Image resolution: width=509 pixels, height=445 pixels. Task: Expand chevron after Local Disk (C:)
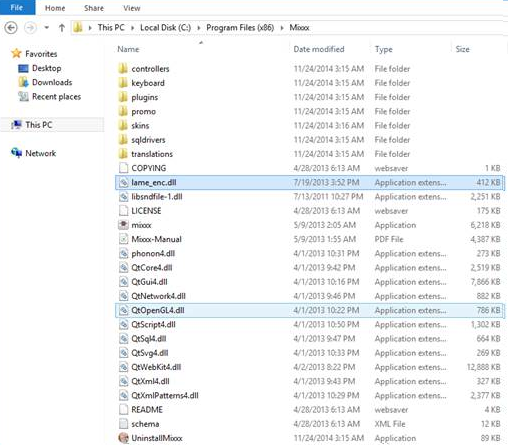pos(199,28)
